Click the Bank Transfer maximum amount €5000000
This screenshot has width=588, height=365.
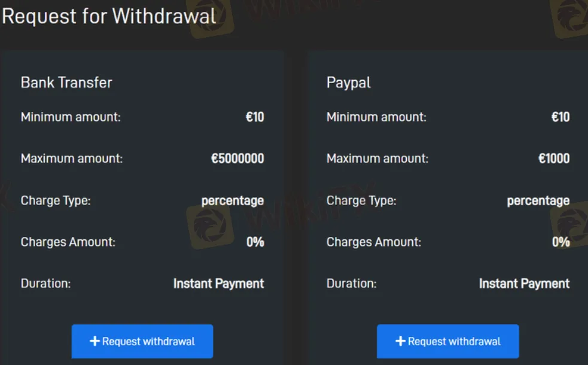point(237,159)
